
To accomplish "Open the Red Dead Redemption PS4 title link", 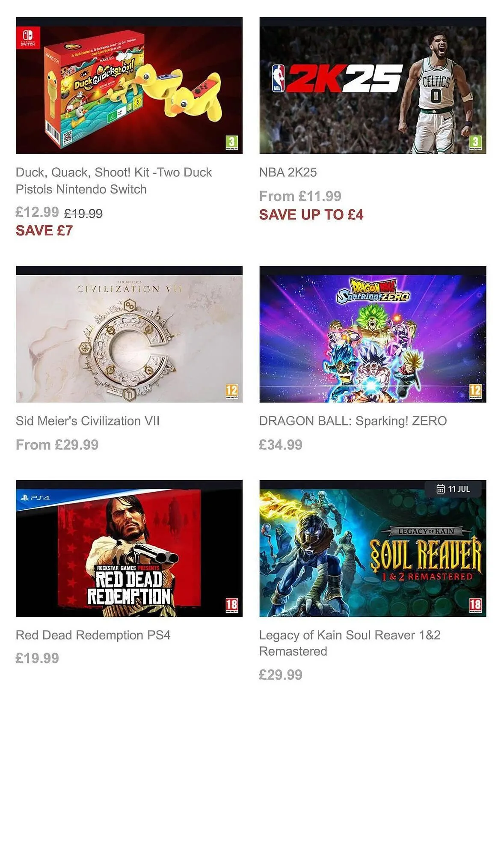I will click(x=93, y=635).
